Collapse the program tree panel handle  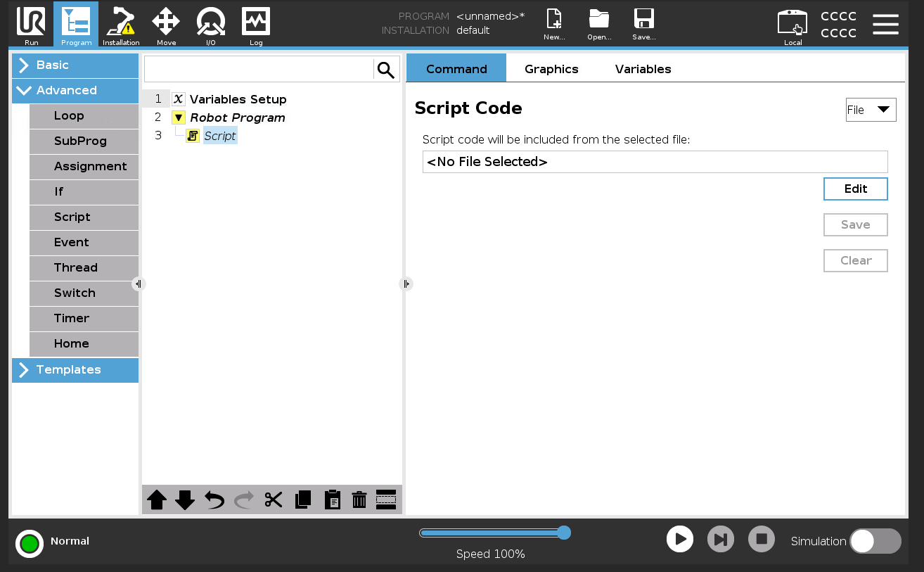coord(406,284)
